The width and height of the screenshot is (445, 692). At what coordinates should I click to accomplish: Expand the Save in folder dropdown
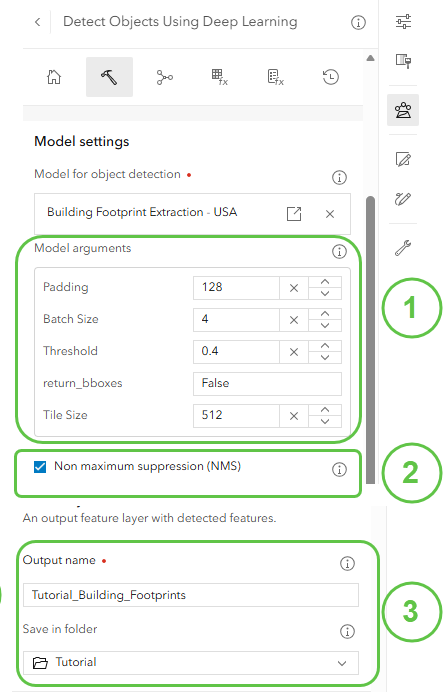point(191,663)
